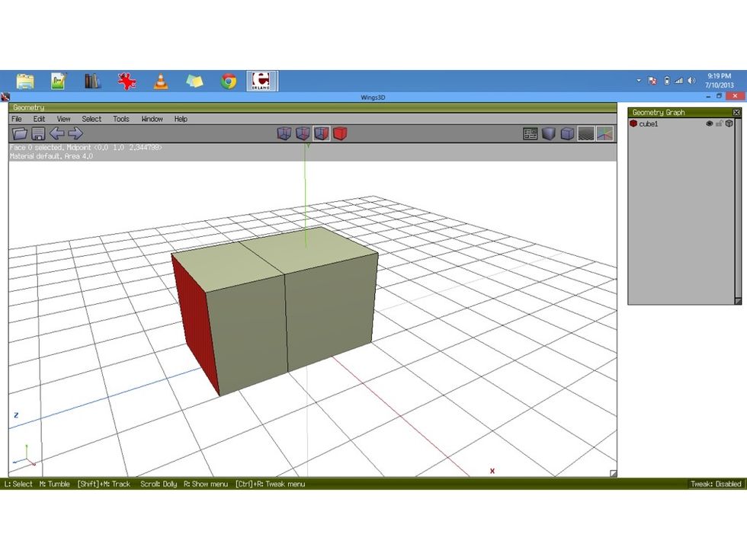Open the Tools menu
747x560 pixels.
click(120, 119)
